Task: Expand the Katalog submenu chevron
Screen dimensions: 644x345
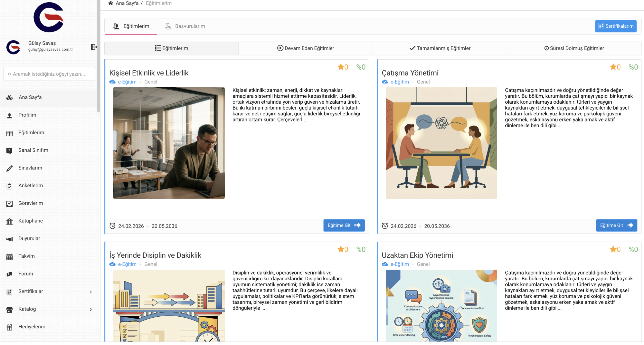Action: coord(91,310)
